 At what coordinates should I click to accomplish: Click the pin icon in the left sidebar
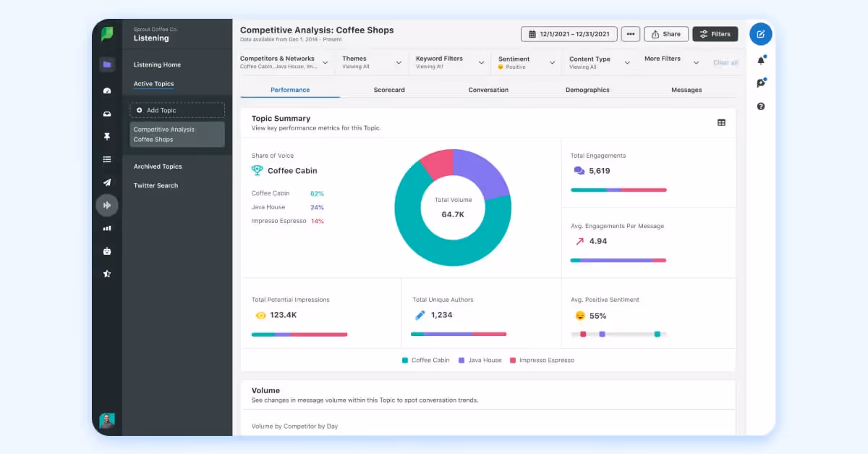pyautogui.click(x=106, y=135)
